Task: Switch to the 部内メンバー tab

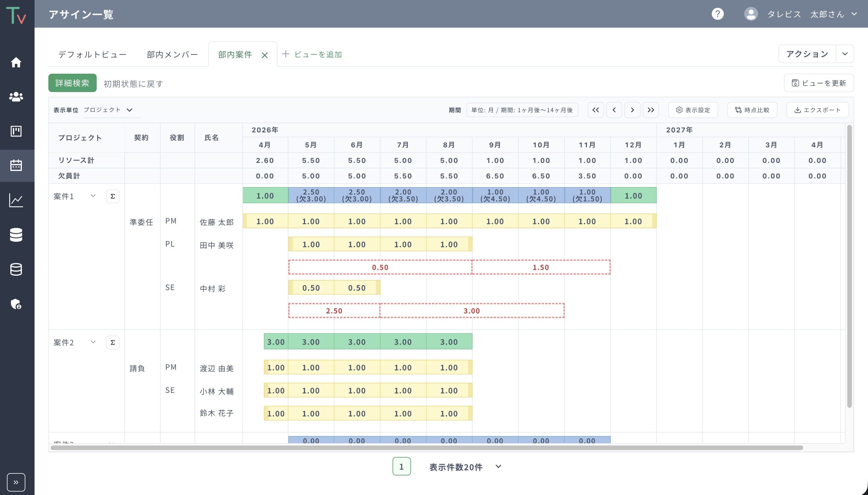Action: (x=172, y=54)
